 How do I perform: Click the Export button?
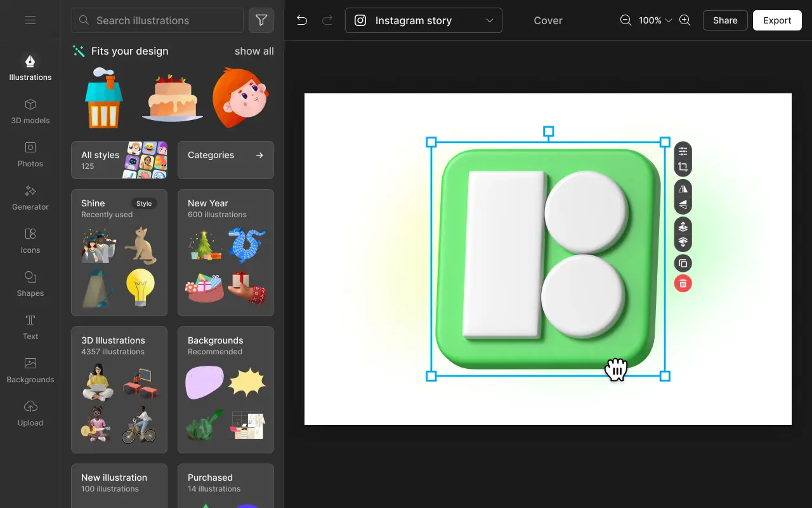coord(776,20)
